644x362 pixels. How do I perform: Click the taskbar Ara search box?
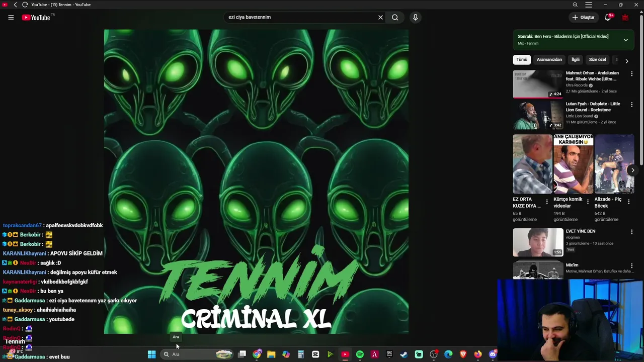[198, 354]
